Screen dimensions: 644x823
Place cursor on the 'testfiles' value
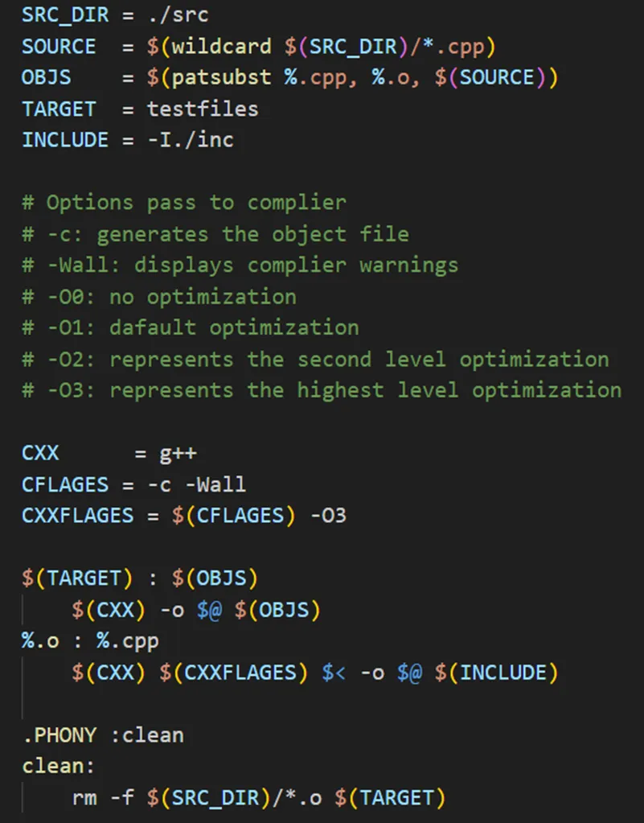(203, 109)
